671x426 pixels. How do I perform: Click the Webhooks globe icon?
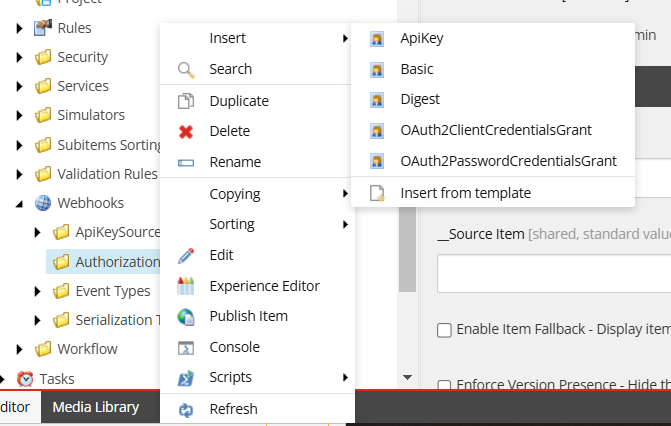point(43,203)
